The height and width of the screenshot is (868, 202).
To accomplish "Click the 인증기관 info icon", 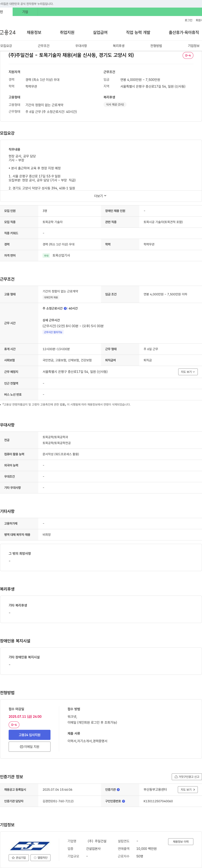I will [118, 789].
